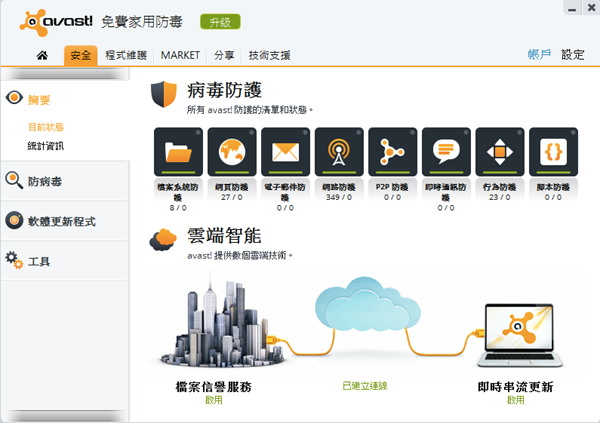The width and height of the screenshot is (600, 423).
Task: Open 軟體更新程式 section in sidebar
Action: tap(62, 221)
